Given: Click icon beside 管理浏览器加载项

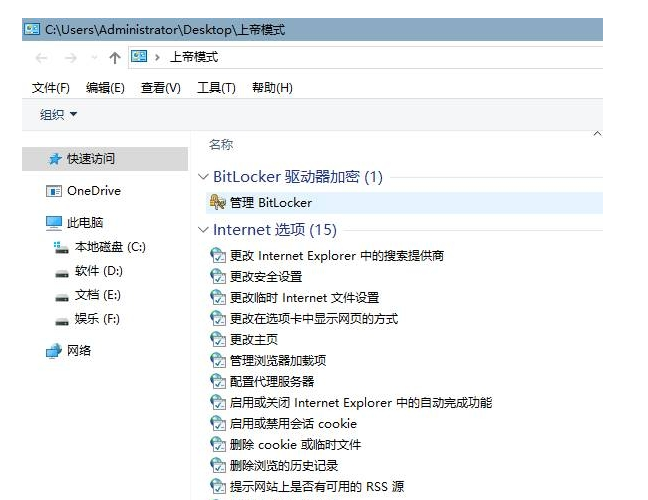Looking at the screenshot, I should click(x=218, y=361).
